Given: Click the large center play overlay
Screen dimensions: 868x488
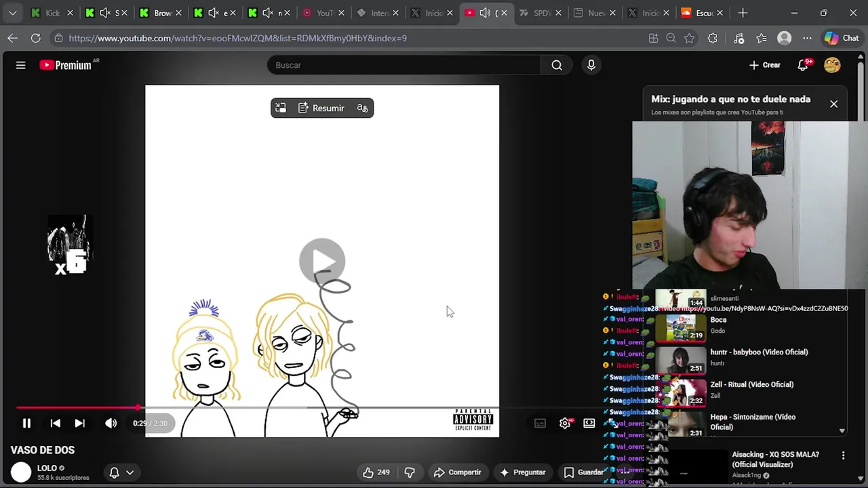Looking at the screenshot, I should 322,261.
